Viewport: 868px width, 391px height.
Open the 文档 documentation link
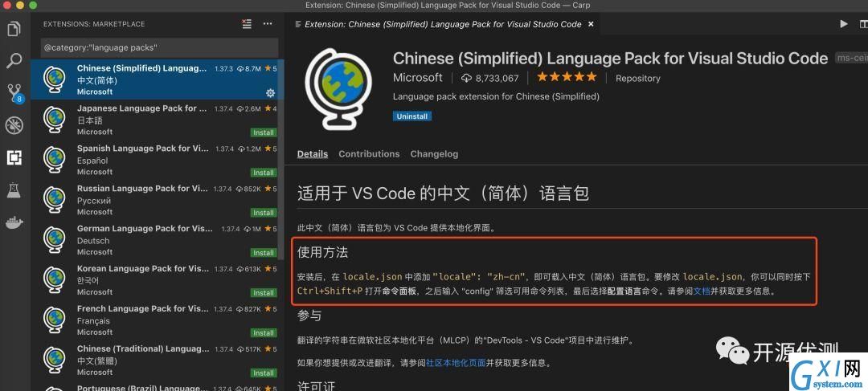(x=702, y=291)
